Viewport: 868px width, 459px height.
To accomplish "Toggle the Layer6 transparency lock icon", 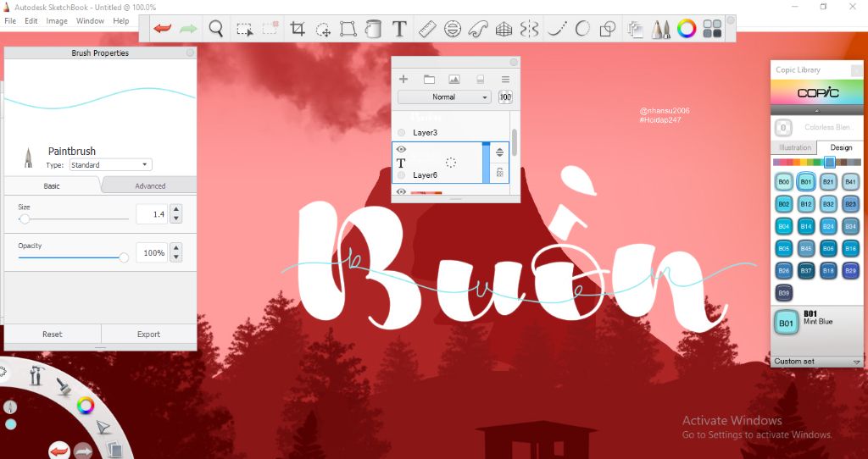I will (x=499, y=172).
